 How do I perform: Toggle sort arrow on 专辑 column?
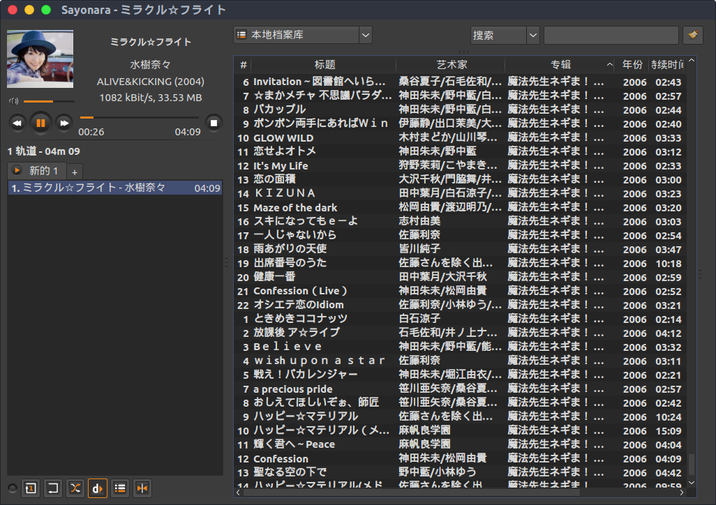[x=610, y=65]
